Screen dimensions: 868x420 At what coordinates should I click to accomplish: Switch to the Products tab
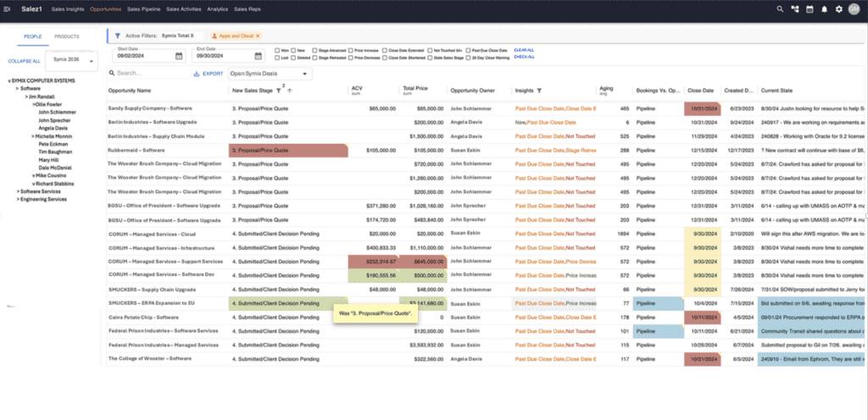[x=66, y=36]
